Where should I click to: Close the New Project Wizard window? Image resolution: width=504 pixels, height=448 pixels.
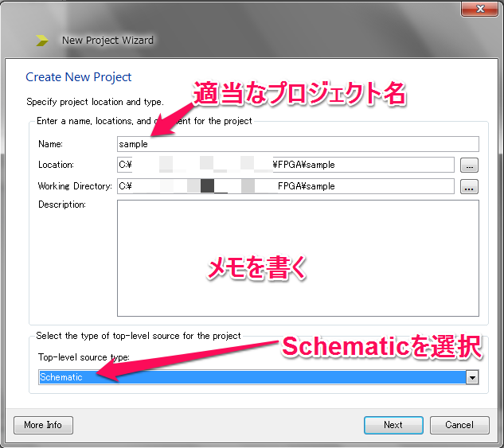coord(480,8)
